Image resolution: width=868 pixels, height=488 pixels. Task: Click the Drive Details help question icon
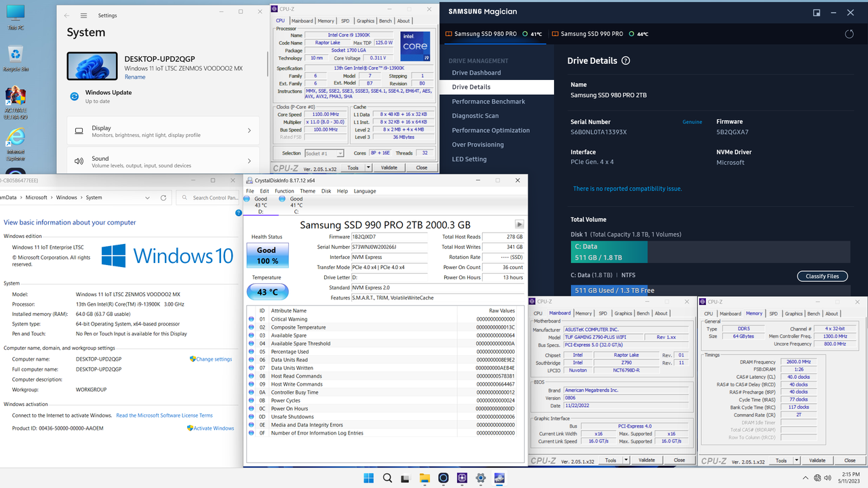click(626, 60)
